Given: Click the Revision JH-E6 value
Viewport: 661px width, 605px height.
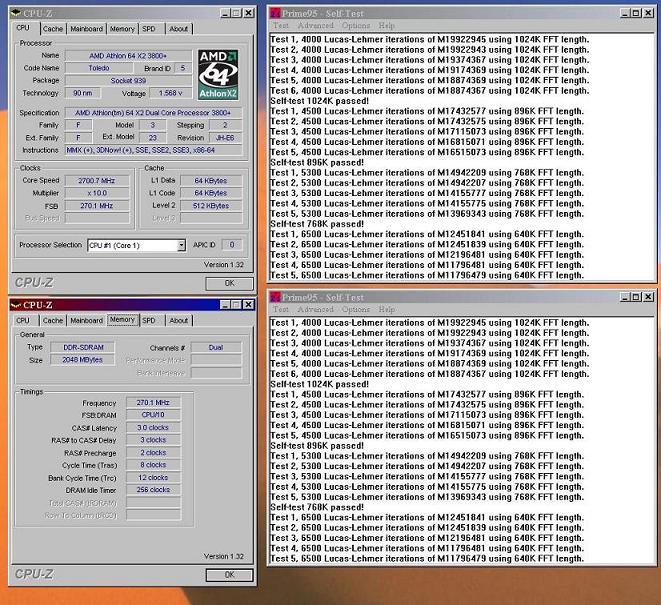Looking at the screenshot, I should click(x=226, y=137).
